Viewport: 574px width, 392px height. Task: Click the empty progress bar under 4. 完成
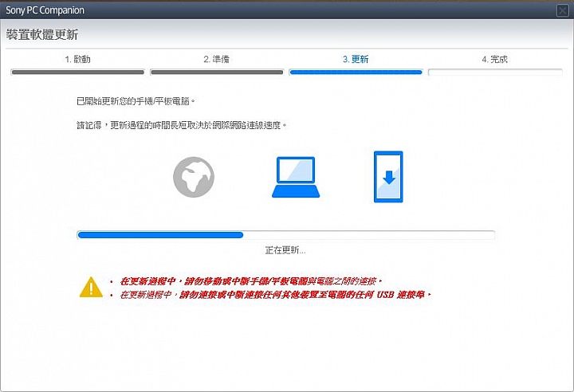coord(495,72)
